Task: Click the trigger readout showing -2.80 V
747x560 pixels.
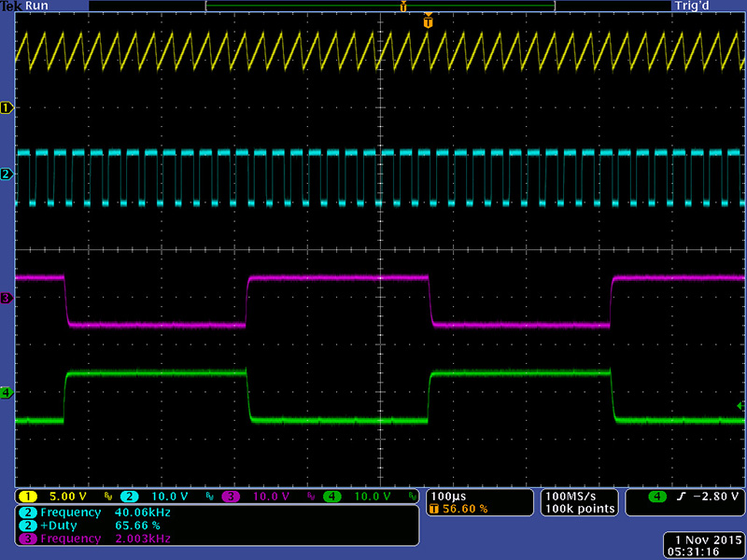Action: click(684, 496)
